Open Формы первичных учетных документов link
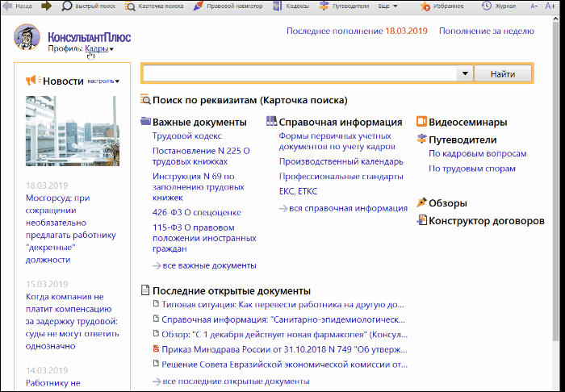Image resolution: width=565 pixels, height=392 pixels. click(337, 141)
